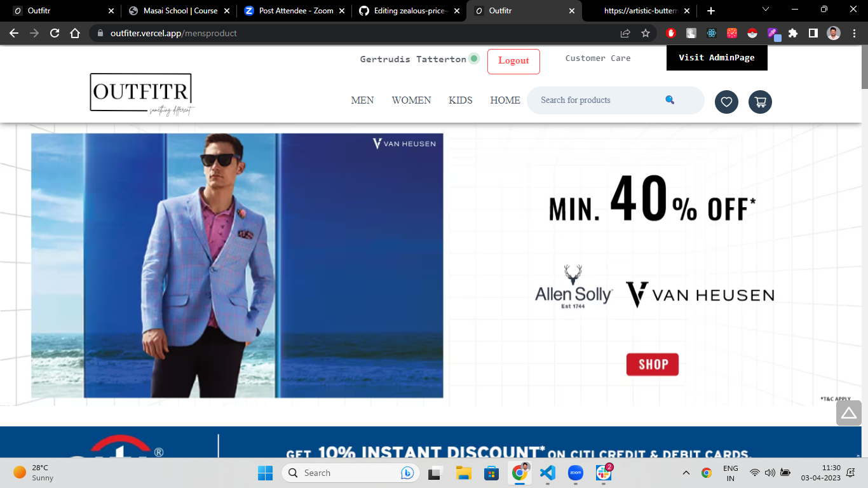Open the weather widget showing 28°C
This screenshot has width=868, height=488.
(35, 473)
